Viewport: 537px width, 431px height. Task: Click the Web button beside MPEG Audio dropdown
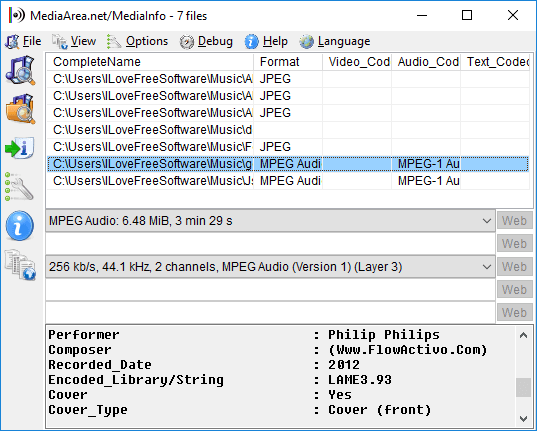point(514,221)
